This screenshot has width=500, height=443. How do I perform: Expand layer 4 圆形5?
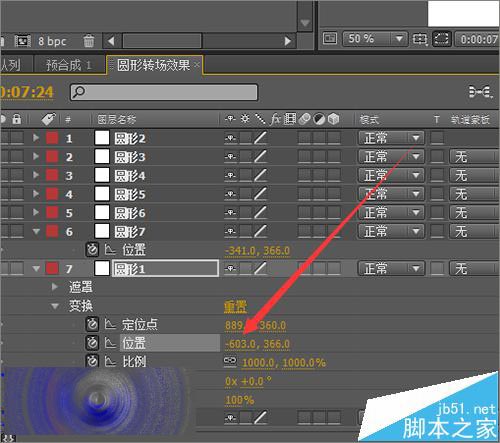[x=36, y=194]
